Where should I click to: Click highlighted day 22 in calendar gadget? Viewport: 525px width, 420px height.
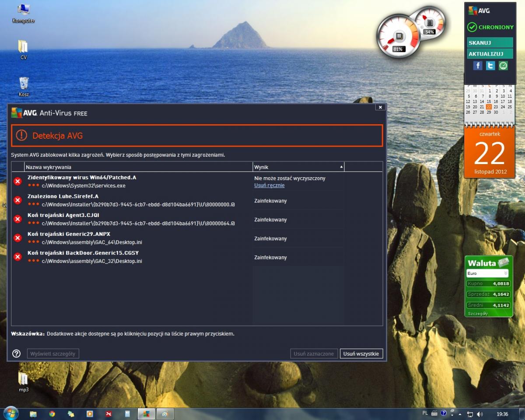(x=489, y=107)
